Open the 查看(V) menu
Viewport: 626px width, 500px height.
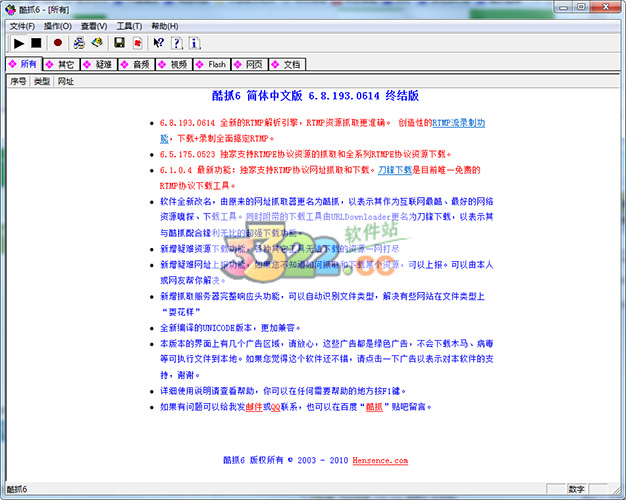[x=94, y=26]
